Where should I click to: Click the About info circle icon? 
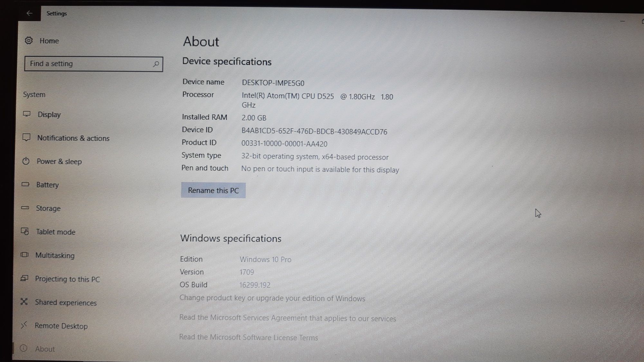pyautogui.click(x=23, y=348)
